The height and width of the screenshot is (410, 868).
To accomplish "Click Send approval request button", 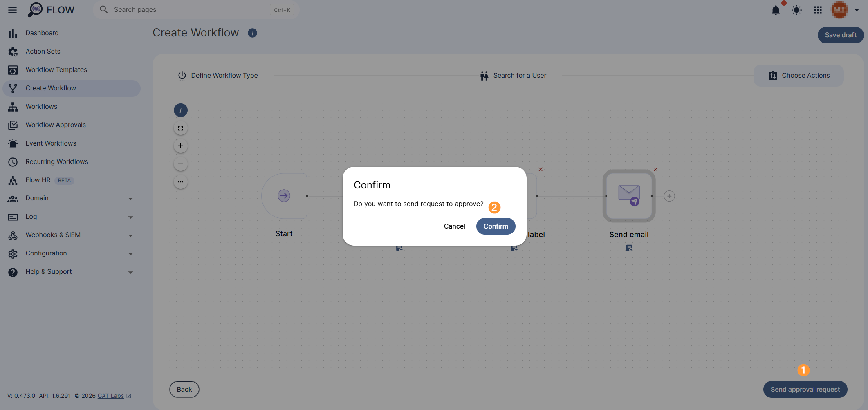I will coord(805,390).
